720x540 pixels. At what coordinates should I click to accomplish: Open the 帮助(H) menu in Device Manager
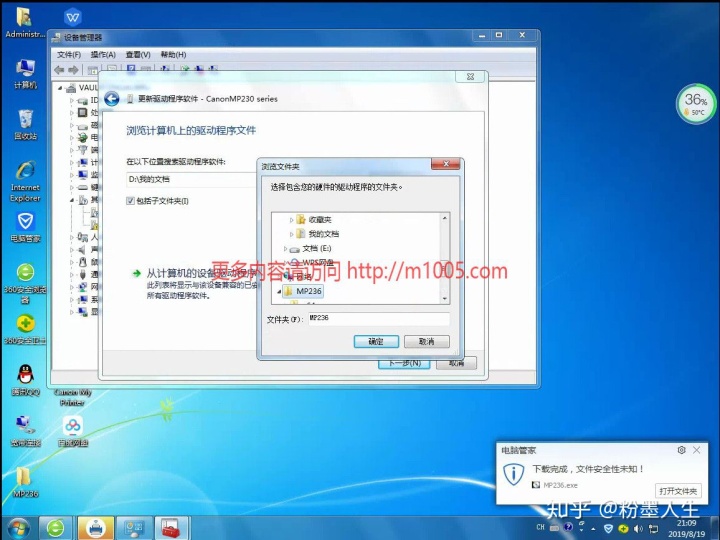pyautogui.click(x=173, y=55)
